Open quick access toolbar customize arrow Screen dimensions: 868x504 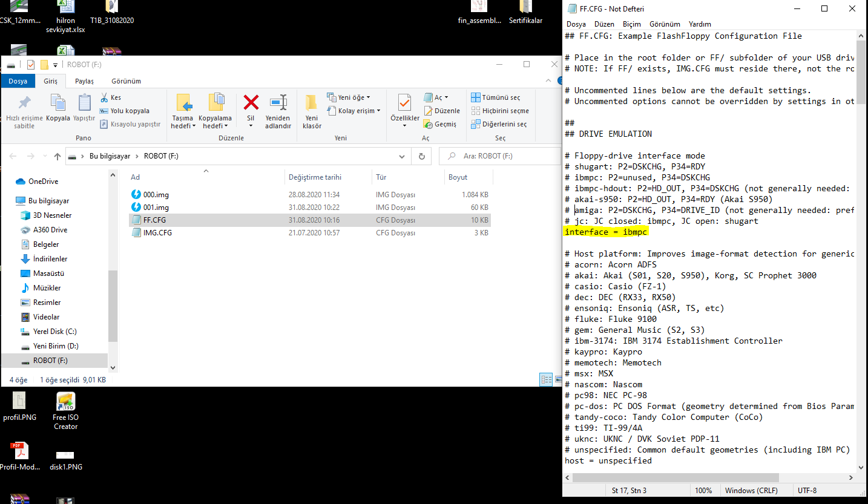pos(56,65)
